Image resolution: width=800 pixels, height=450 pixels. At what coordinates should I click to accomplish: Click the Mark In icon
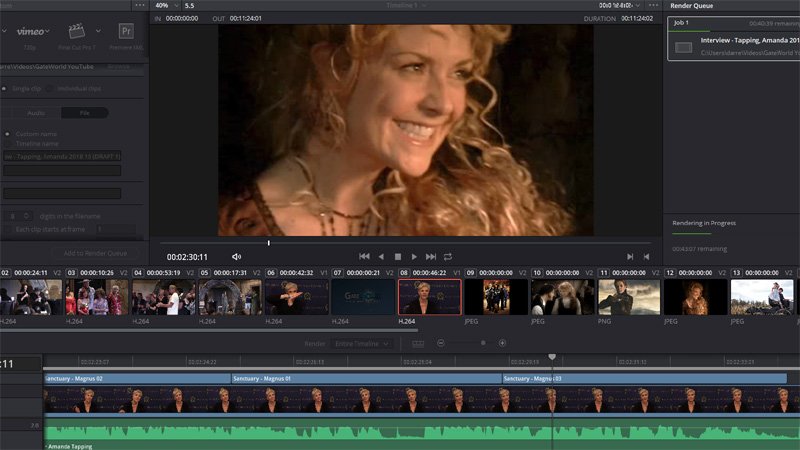(x=630, y=257)
